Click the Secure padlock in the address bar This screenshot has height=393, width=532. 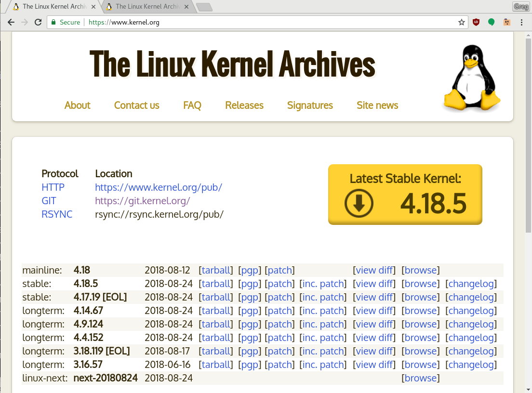click(54, 22)
